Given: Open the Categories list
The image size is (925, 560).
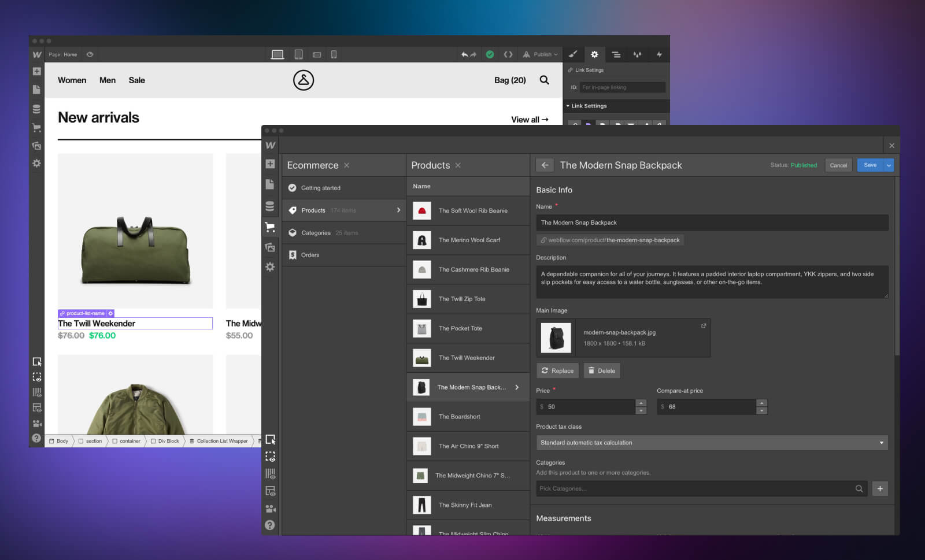Looking at the screenshot, I should coord(344,233).
